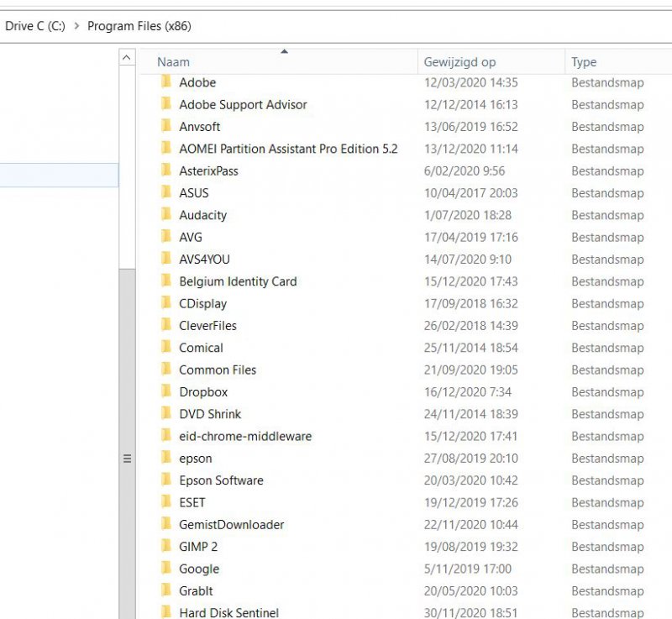Select the AVG folder icon

(165, 237)
